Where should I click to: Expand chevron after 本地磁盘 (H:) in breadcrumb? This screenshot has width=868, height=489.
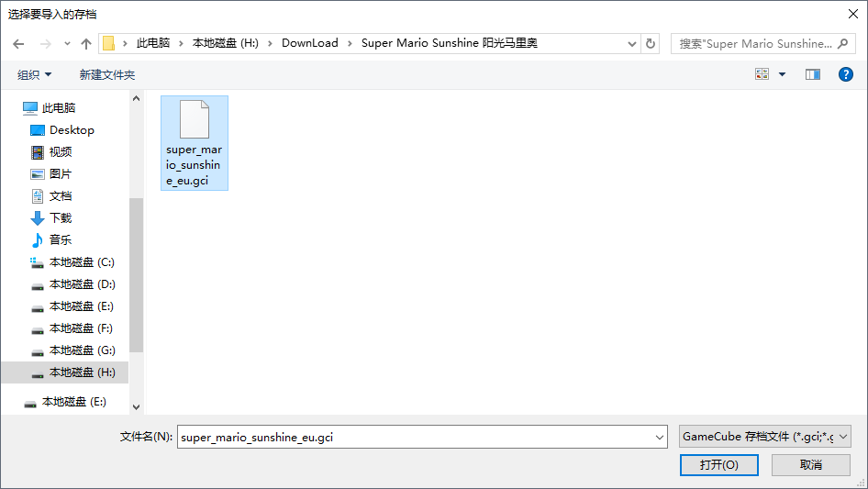(x=270, y=44)
